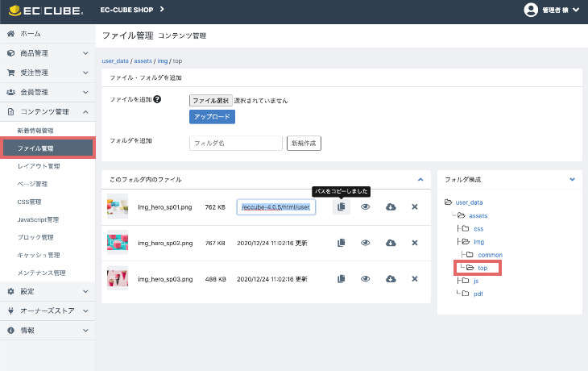Image resolution: width=588 pixels, height=371 pixels.
Task: Click the help icon beside ファイルを追加
Action: 158,99
